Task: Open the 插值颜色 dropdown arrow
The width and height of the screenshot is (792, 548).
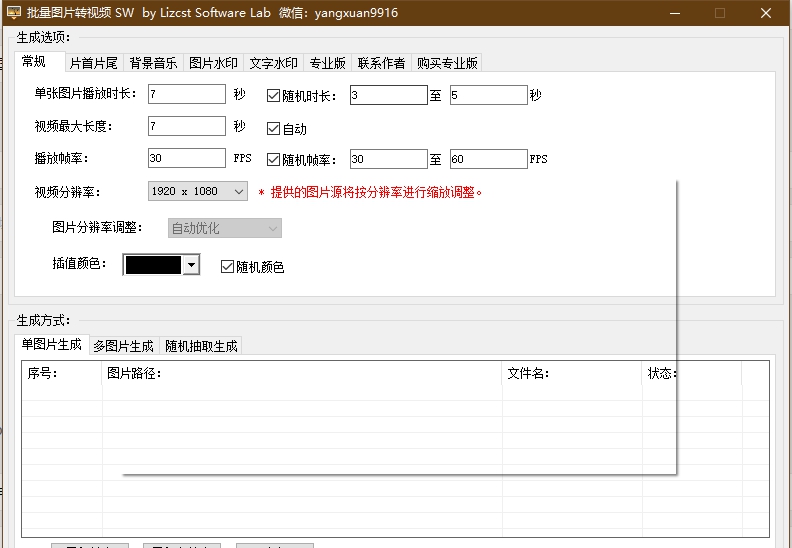Action: (x=191, y=265)
